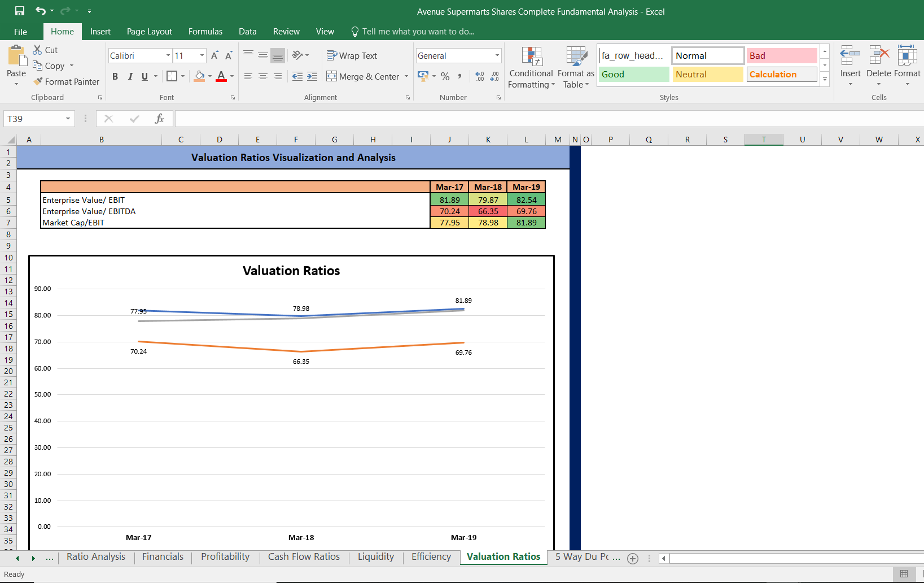Open the font name Calibri dropdown
The width and height of the screenshot is (924, 583).
click(x=168, y=55)
